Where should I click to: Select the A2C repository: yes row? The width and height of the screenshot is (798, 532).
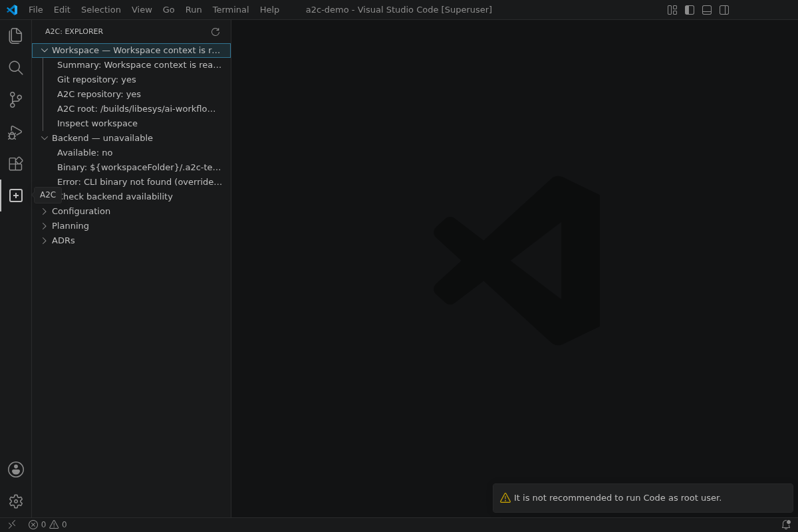(x=132, y=94)
